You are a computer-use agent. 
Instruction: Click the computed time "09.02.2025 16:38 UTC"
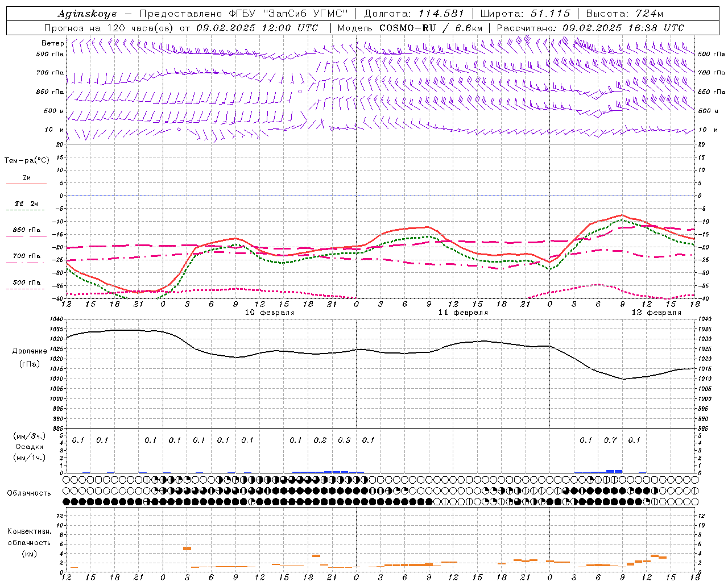pos(623,28)
